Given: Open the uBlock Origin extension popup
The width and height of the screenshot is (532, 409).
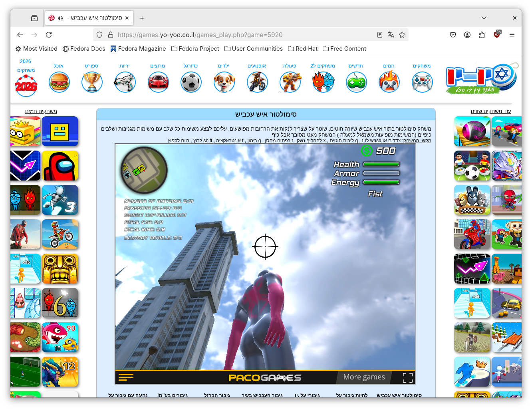Looking at the screenshot, I should [497, 35].
